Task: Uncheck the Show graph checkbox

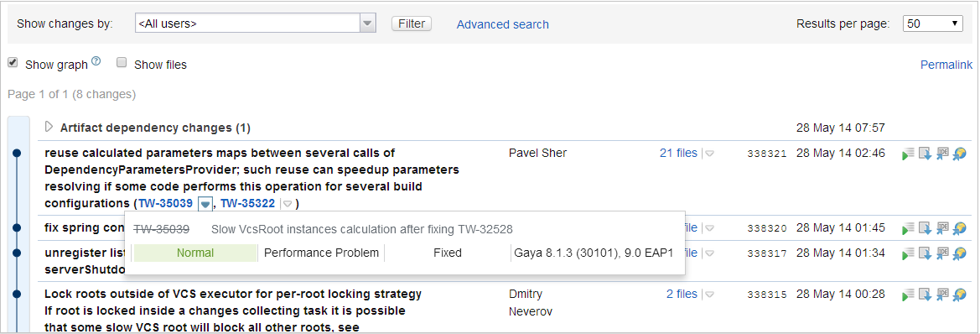Action: click(x=13, y=63)
